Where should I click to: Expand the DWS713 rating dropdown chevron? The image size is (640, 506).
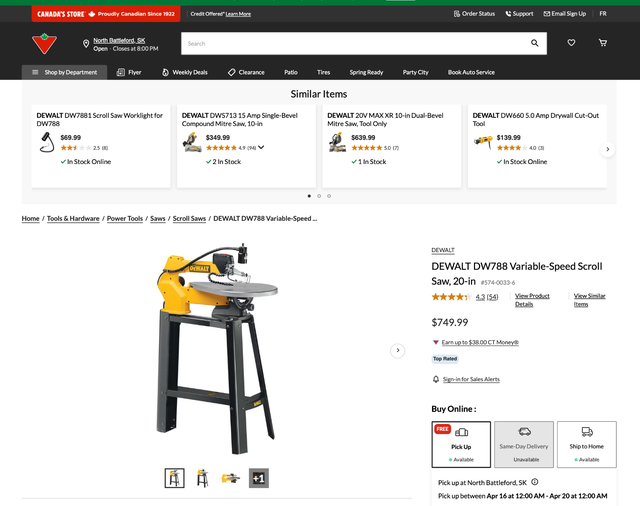coord(261,147)
